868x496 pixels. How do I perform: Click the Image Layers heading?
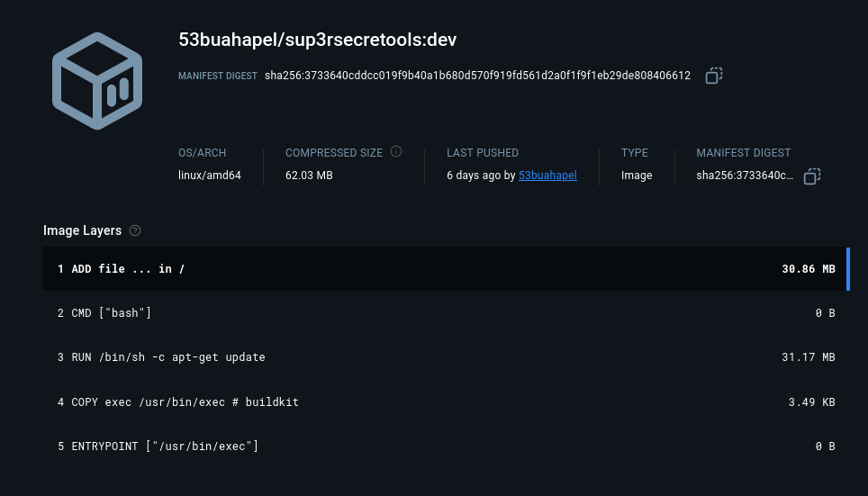[x=82, y=230]
